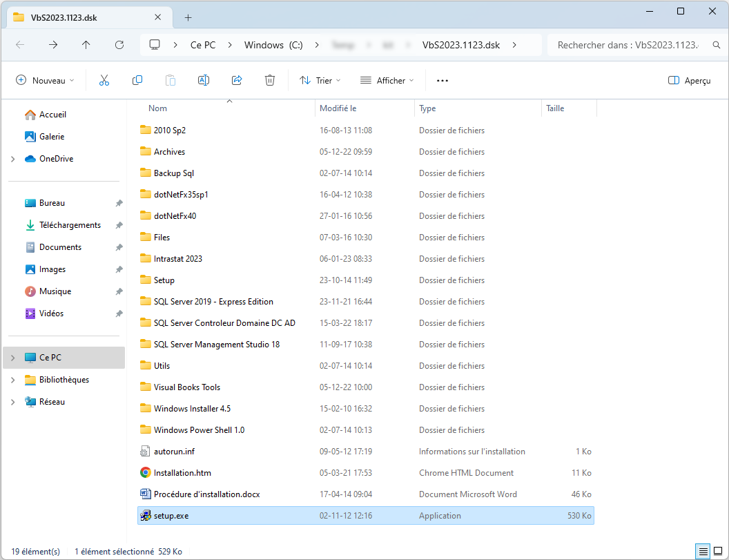This screenshot has height=560, width=729.
Task: Select the dotNetFx35sp1 folder
Action: point(365,195)
